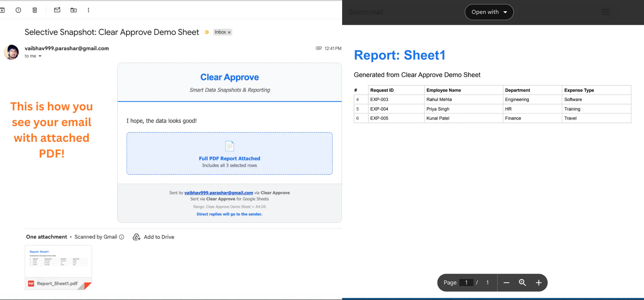
Task: Click the Add to Drive icon
Action: [x=136, y=237]
